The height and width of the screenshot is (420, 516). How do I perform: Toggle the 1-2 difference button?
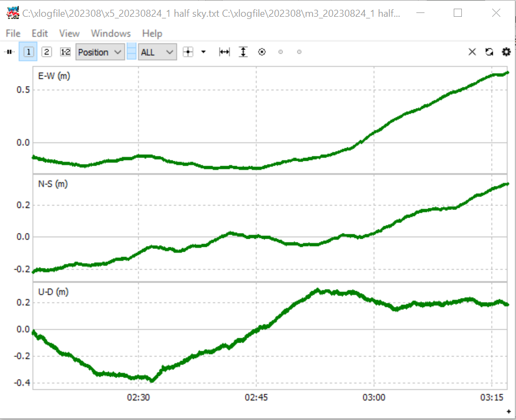point(65,52)
